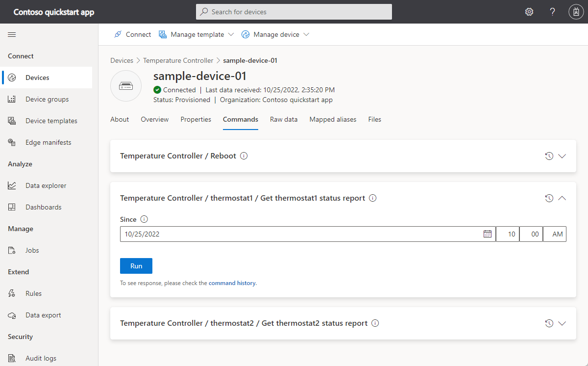This screenshot has height=366, width=588.
Task: Go to Devices breadcrumb link
Action: click(x=122, y=60)
